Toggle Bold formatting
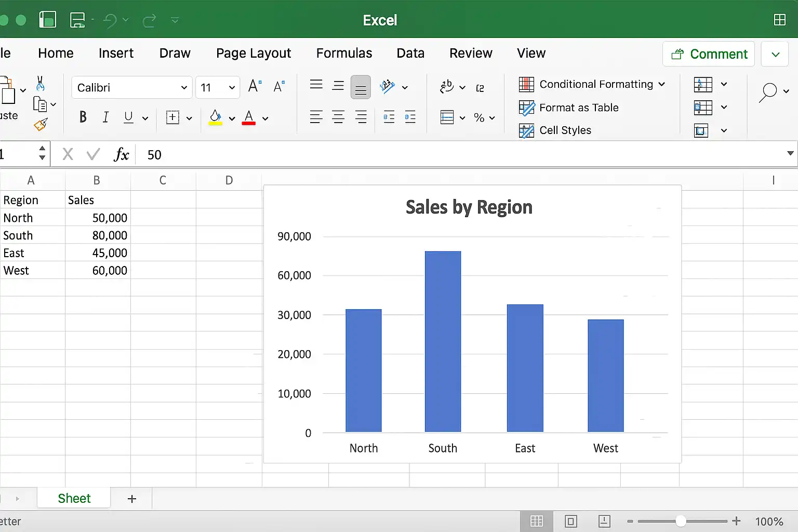 (x=83, y=117)
